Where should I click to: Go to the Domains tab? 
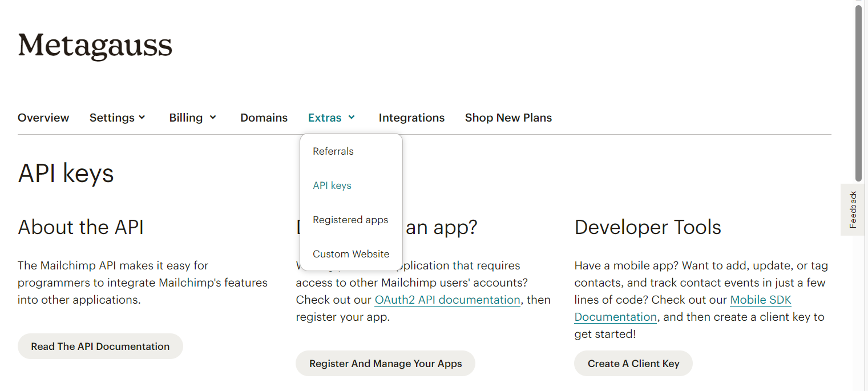point(264,118)
